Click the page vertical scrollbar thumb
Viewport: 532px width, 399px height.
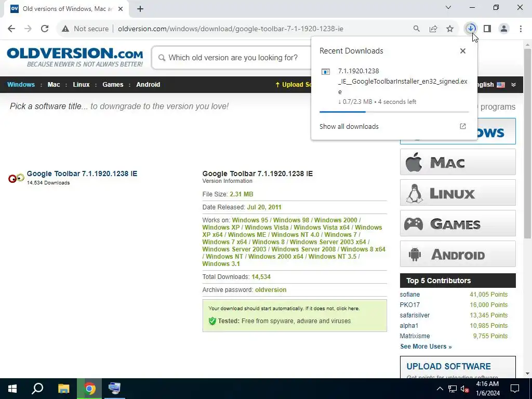(x=527, y=143)
